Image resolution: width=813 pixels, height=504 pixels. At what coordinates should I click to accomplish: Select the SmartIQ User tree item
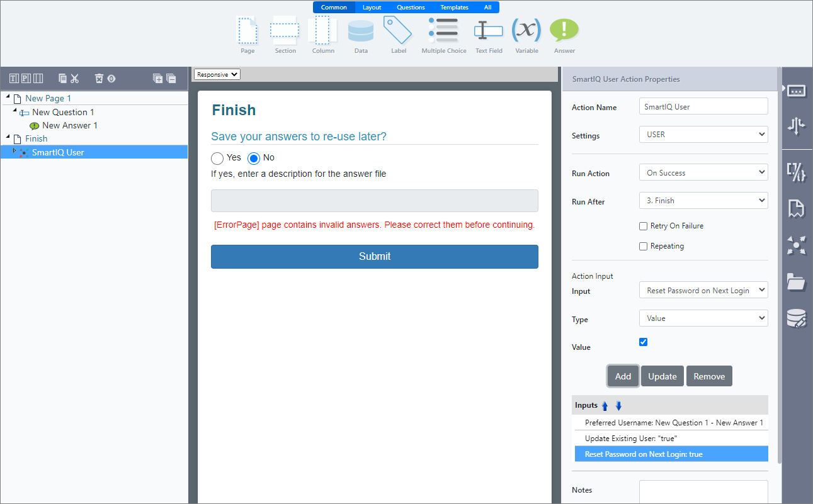(x=94, y=152)
